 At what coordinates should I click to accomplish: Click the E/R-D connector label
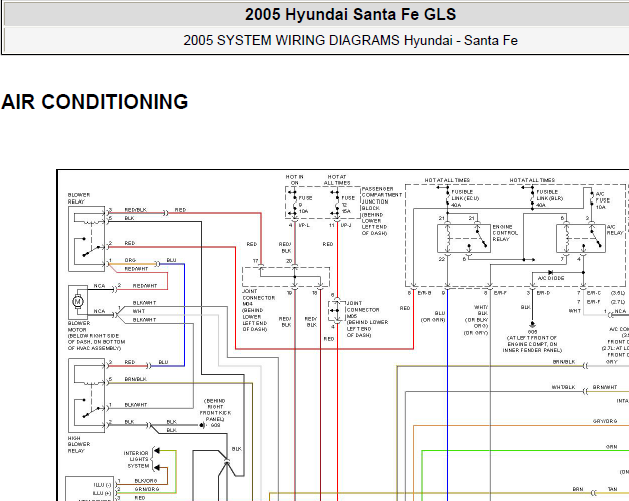[x=543, y=293]
